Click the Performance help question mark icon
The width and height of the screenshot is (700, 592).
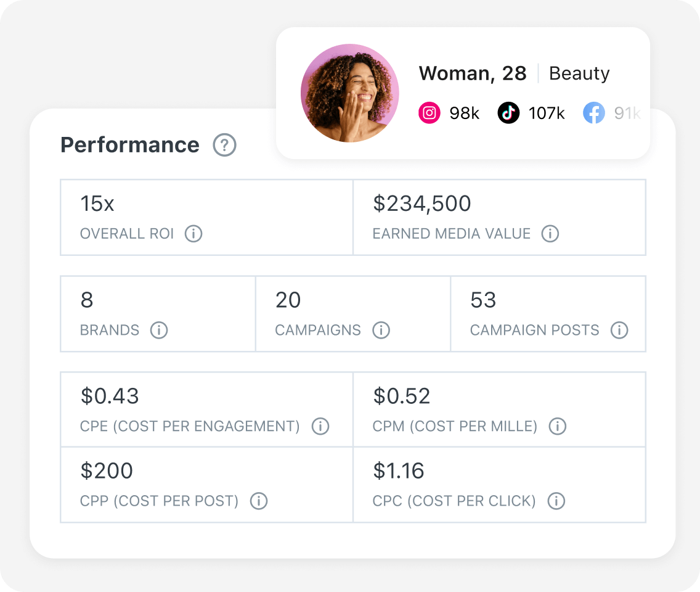pos(224,146)
